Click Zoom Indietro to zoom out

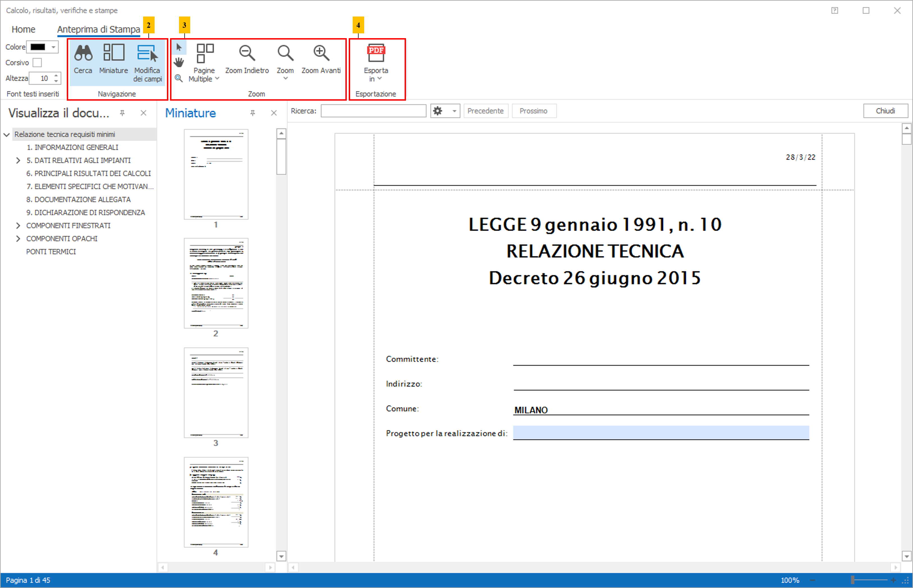click(247, 59)
